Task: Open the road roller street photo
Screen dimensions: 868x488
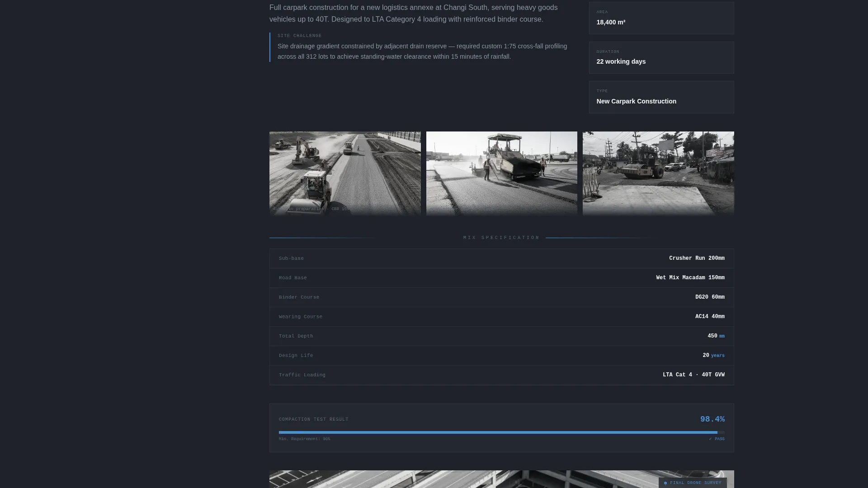Action: point(658,173)
